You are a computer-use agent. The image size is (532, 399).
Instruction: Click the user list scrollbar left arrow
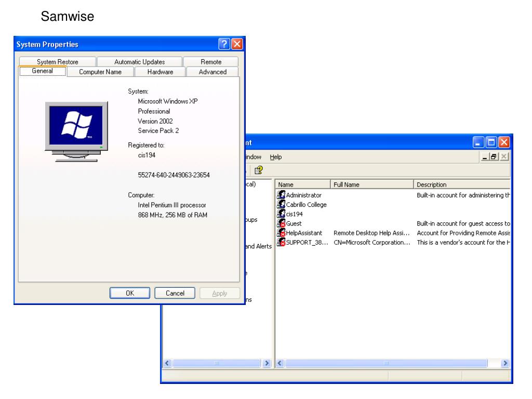coord(280,363)
